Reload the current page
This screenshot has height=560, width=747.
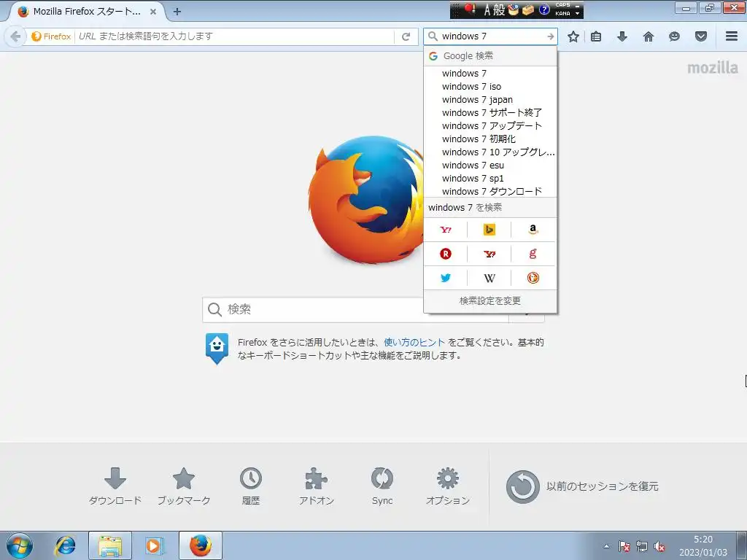click(406, 36)
